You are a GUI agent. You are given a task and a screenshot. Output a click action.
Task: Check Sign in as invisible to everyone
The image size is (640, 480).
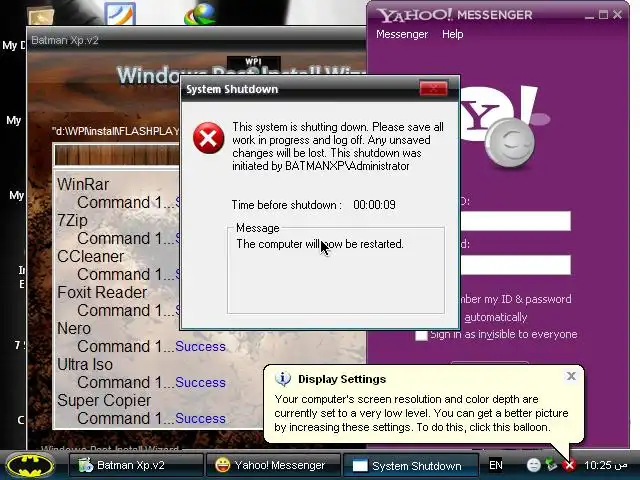pos(421,335)
